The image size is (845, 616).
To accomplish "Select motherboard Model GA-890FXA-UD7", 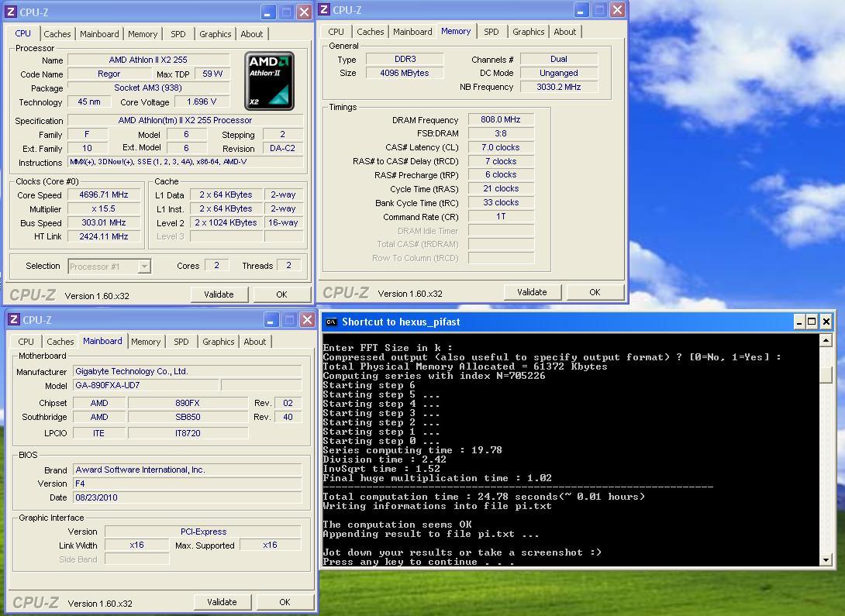I will [146, 385].
